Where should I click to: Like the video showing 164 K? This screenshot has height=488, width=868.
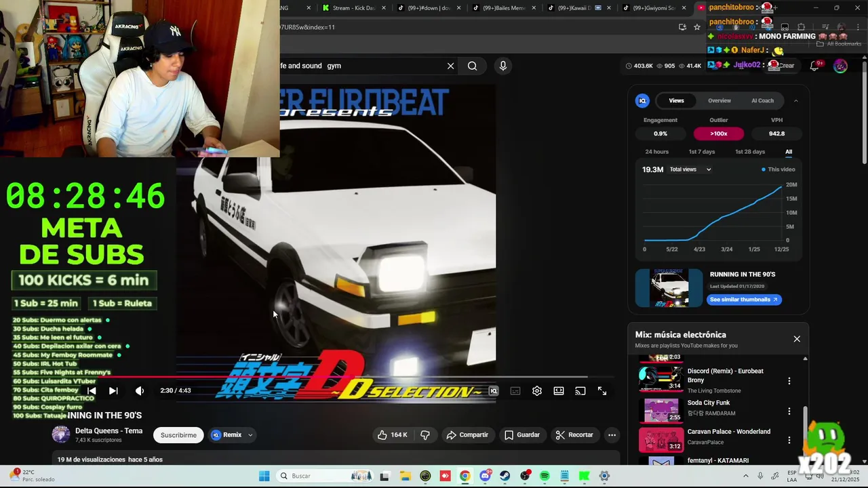point(393,435)
